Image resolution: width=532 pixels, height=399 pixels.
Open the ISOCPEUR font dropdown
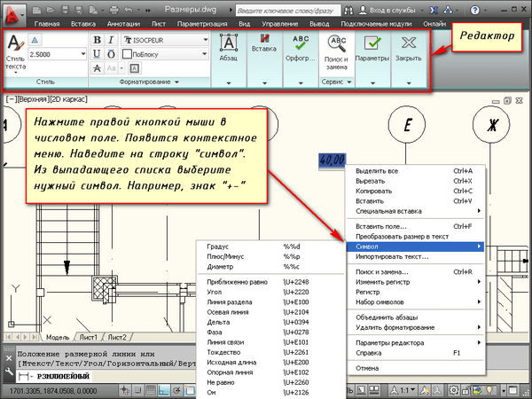tap(206, 40)
